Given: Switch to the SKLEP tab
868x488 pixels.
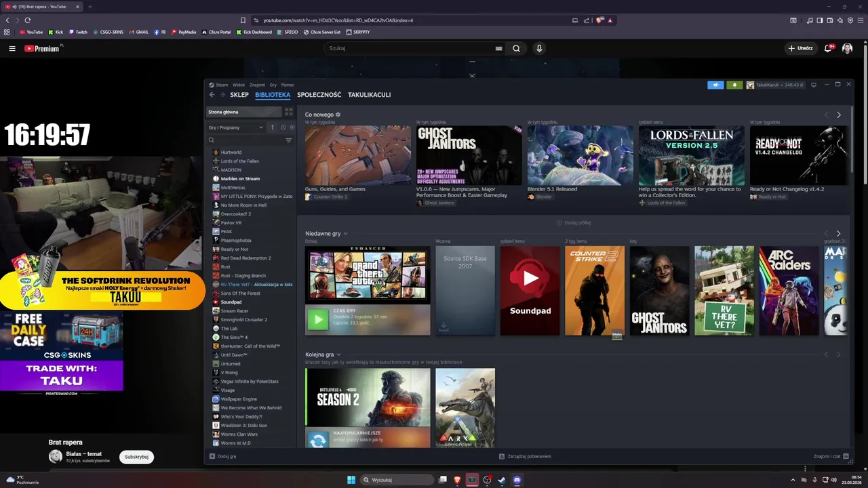Looking at the screenshot, I should [x=239, y=95].
